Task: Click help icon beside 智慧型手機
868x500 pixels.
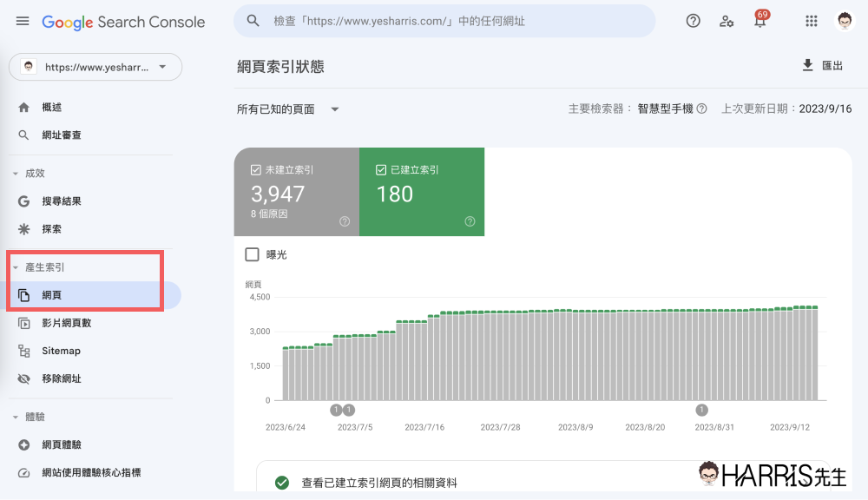Action: 702,109
